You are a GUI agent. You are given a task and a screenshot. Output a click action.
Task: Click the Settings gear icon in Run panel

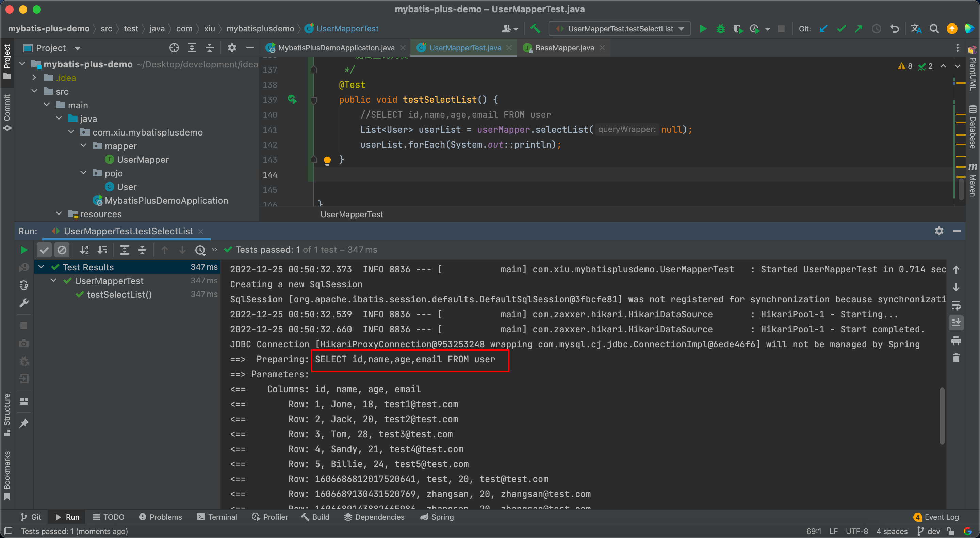939,230
